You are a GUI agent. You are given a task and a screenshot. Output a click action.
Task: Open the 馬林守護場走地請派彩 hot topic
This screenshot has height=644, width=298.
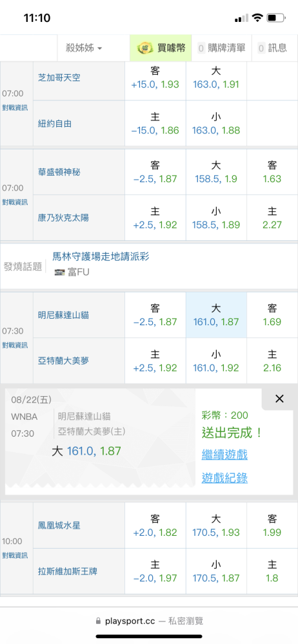[x=101, y=257]
